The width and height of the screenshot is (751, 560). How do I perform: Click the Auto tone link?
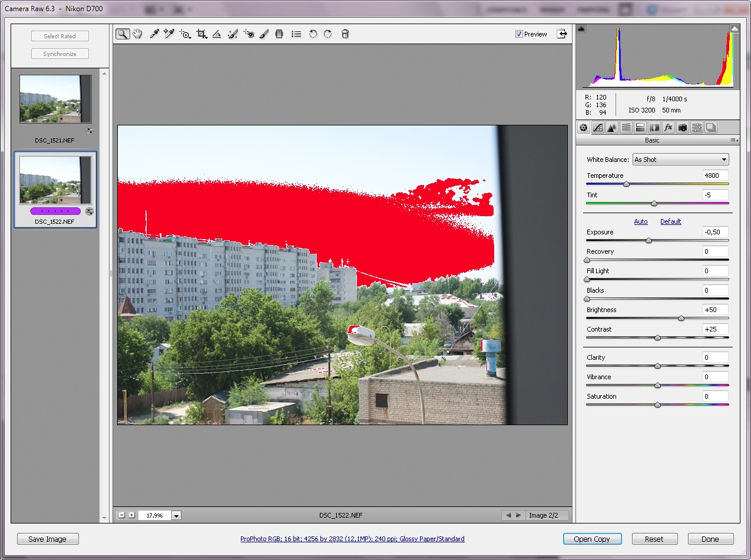tap(641, 221)
